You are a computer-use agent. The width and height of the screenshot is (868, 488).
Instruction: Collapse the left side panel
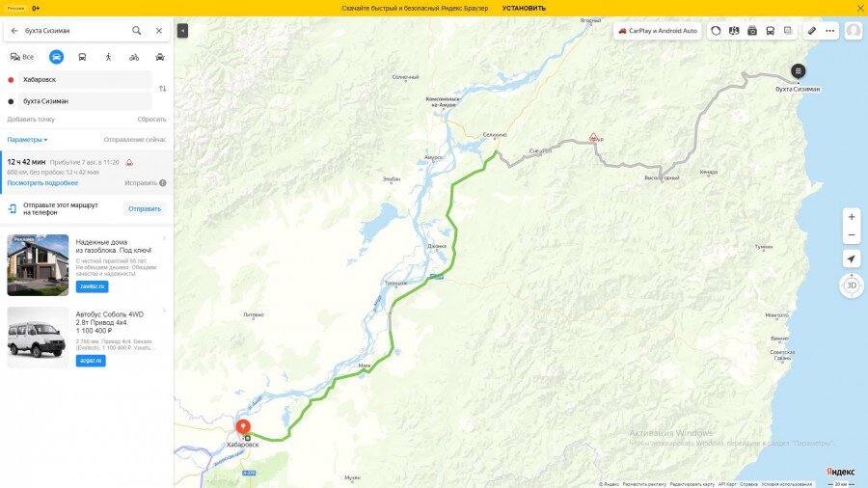[x=182, y=31]
